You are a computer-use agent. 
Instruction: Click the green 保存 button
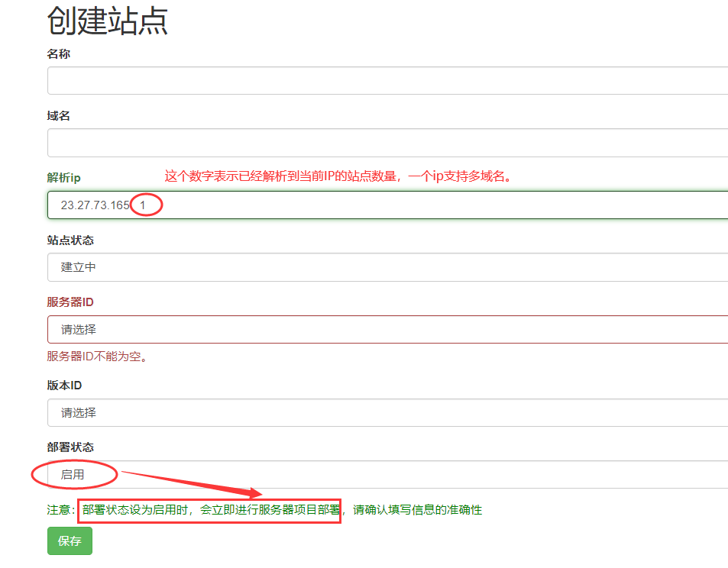(x=70, y=541)
